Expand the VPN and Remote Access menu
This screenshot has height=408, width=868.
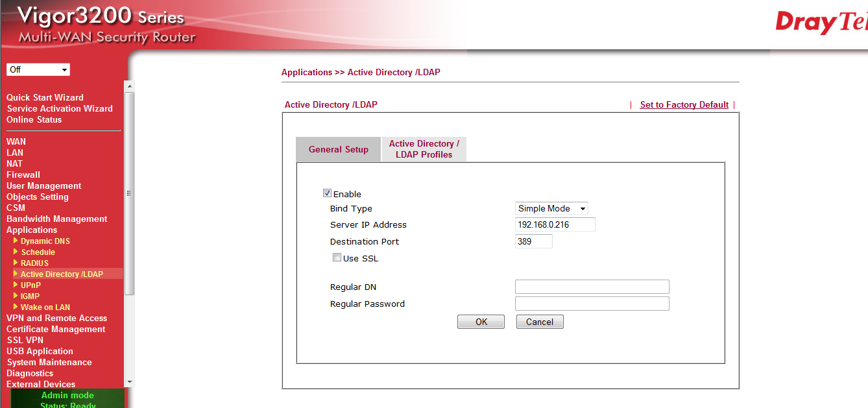pos(56,318)
